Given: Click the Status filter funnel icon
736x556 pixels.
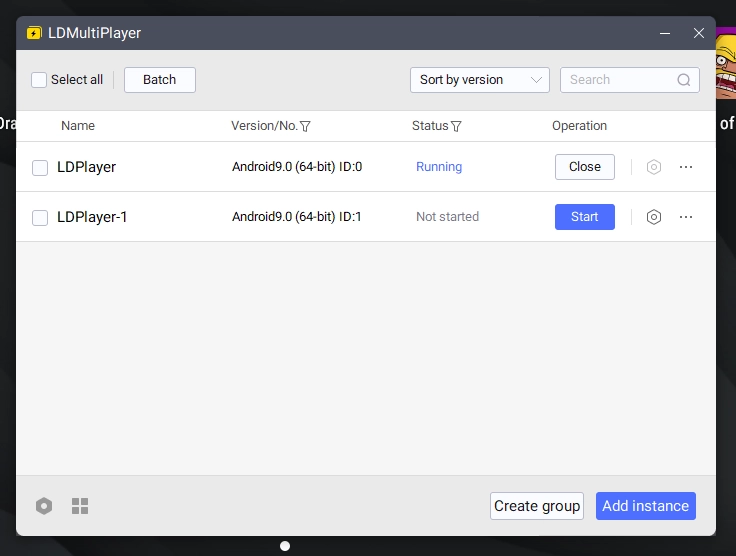Looking at the screenshot, I should [456, 126].
